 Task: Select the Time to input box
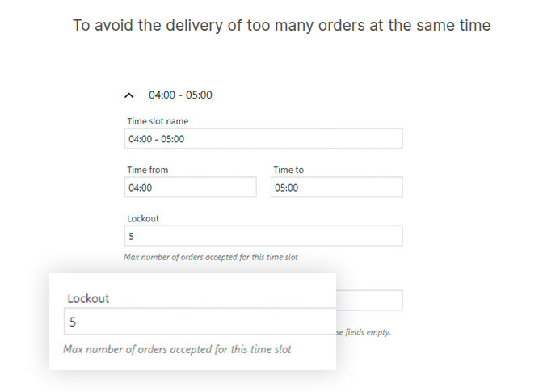337,188
